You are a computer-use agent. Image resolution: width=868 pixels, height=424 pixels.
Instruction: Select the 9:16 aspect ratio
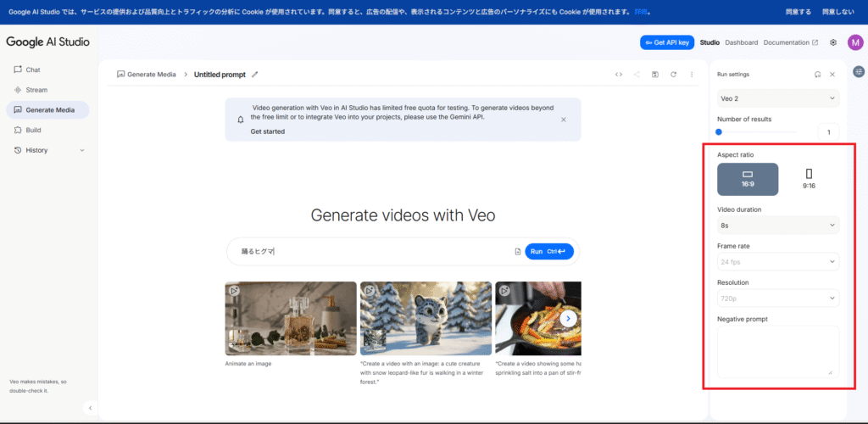tap(809, 179)
